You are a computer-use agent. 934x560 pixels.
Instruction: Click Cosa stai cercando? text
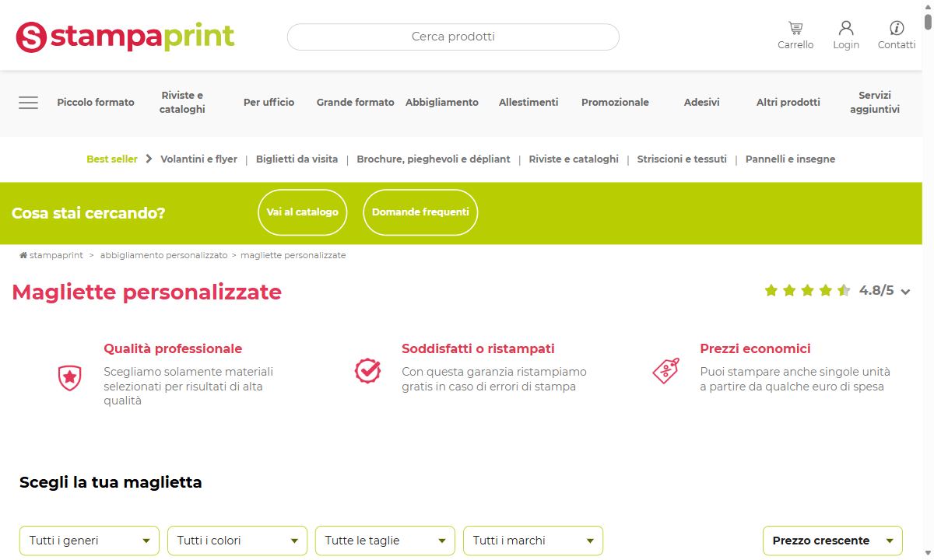(88, 213)
